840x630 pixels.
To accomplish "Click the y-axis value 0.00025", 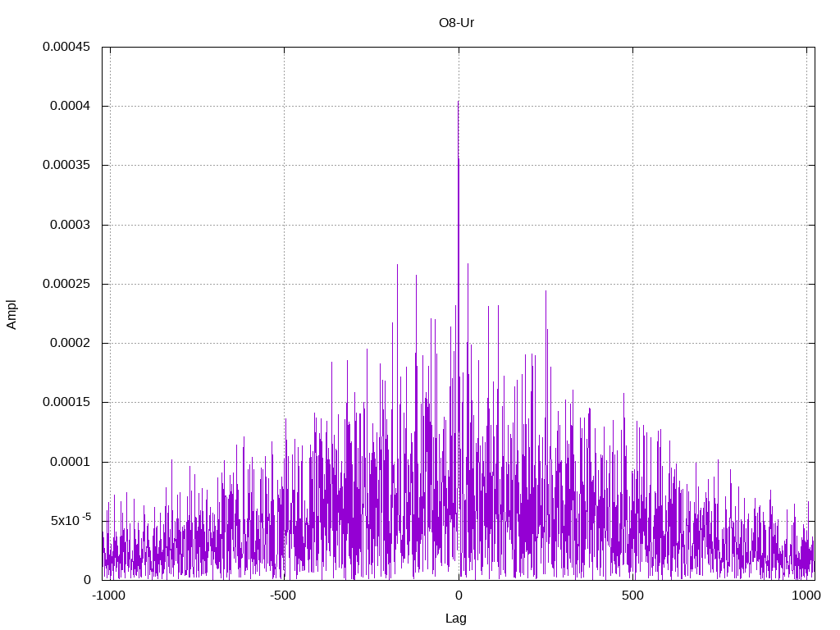I will (66, 283).
